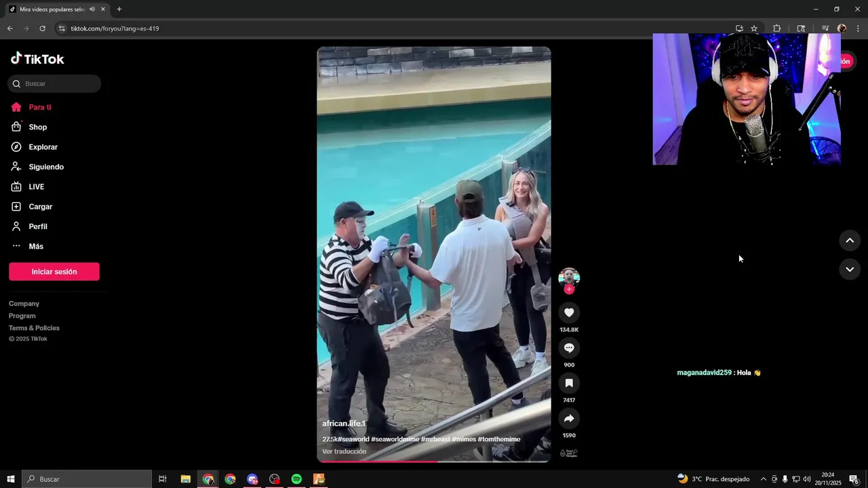Screen dimensions: 868x488
Task: Show hidden system tray icons
Action: pos(764,479)
